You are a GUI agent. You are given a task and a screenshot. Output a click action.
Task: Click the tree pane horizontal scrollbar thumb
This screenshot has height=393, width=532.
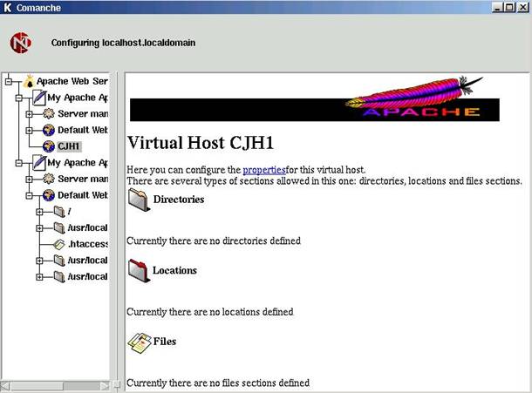[x=38, y=386]
